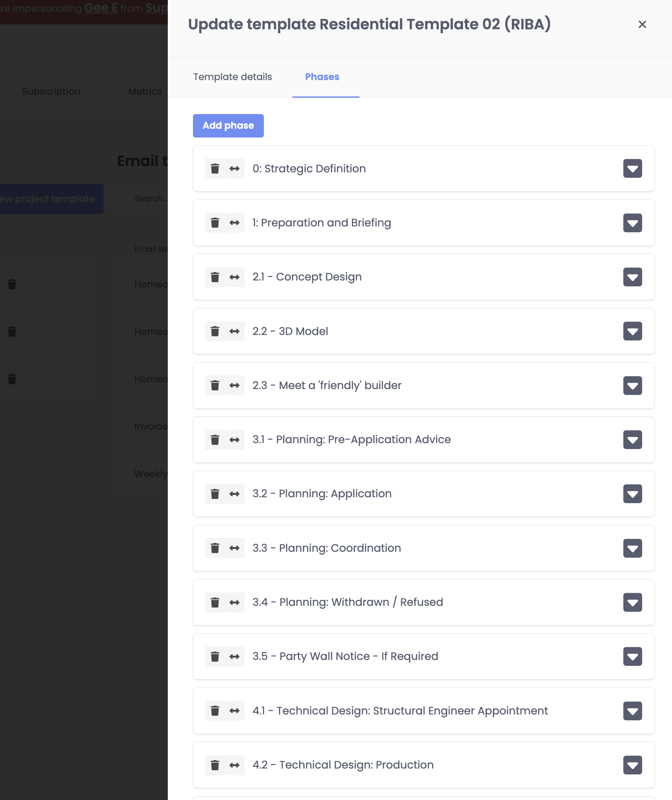The width and height of the screenshot is (672, 800).
Task: Close the Update template panel
Action: (642, 25)
